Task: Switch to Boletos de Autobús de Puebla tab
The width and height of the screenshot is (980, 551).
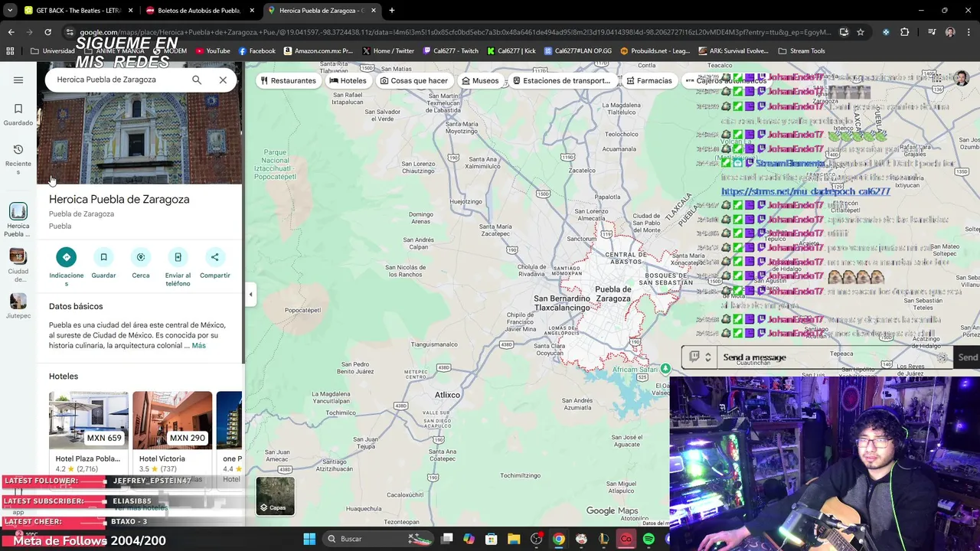Action: coord(199,11)
